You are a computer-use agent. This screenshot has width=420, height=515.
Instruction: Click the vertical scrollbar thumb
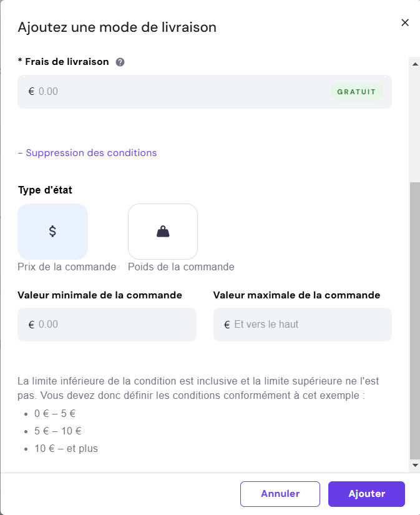(x=414, y=318)
